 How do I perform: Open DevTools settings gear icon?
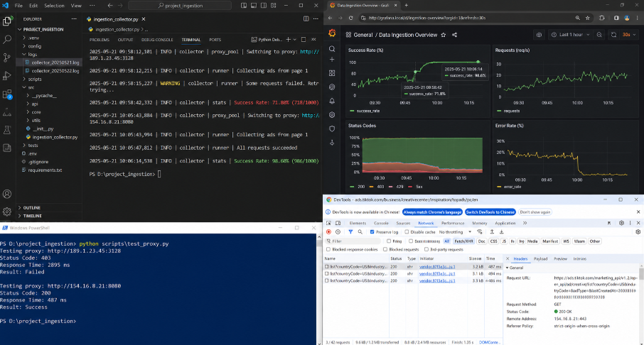[x=621, y=223]
